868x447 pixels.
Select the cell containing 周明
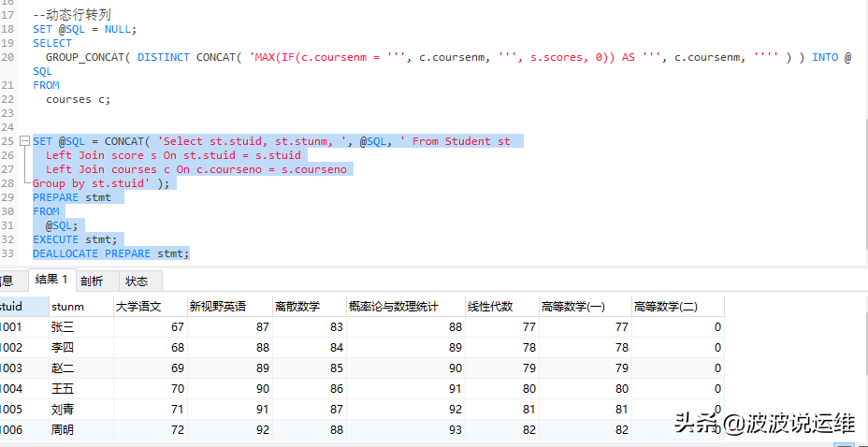[81, 430]
